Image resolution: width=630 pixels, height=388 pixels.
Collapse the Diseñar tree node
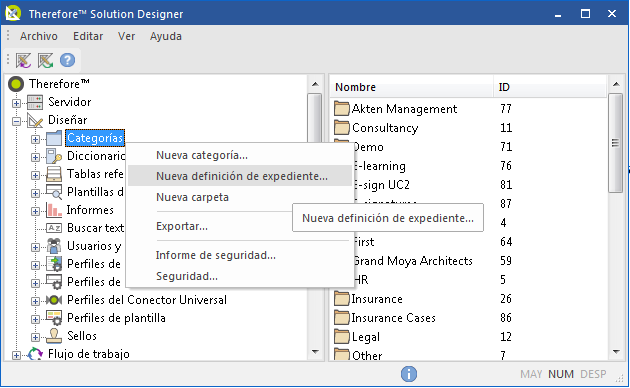[16, 121]
